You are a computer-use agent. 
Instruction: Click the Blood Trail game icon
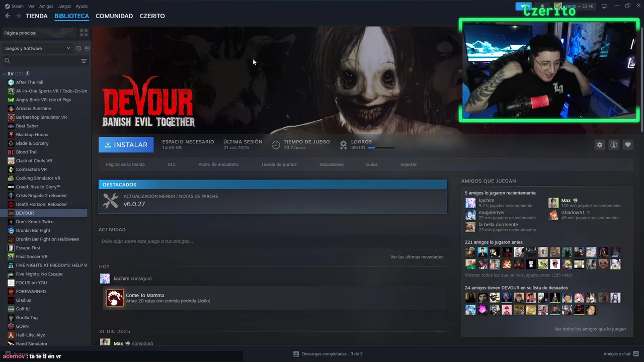pyautogui.click(x=11, y=152)
